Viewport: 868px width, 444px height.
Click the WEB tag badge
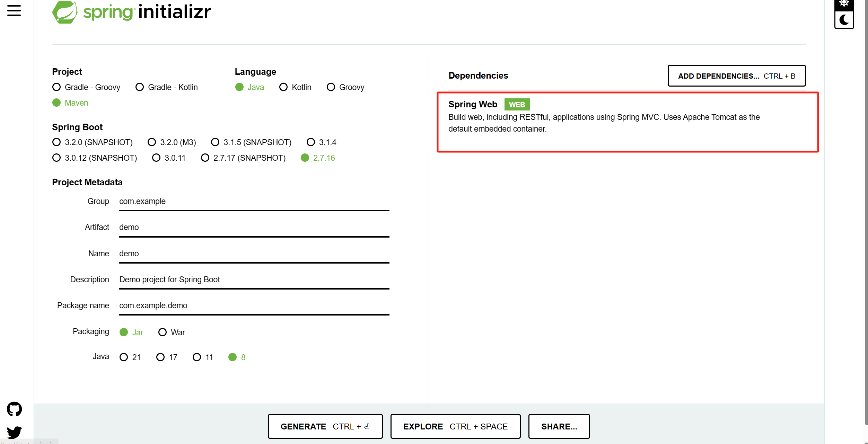coord(516,105)
